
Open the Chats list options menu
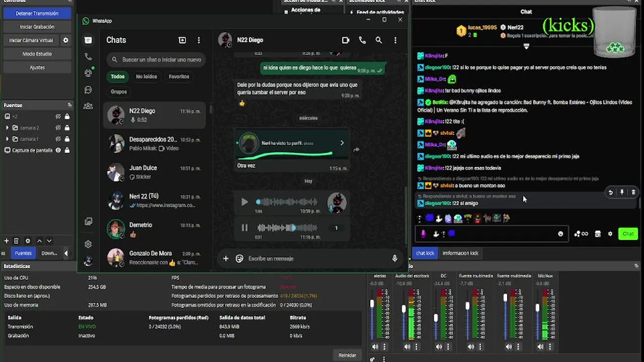coord(199,40)
